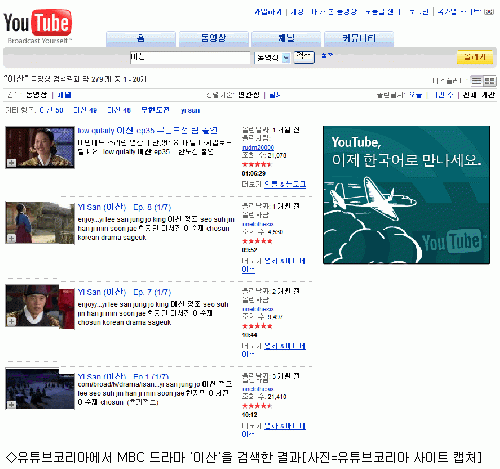Open uploader ndm20020 profile

click(x=258, y=147)
